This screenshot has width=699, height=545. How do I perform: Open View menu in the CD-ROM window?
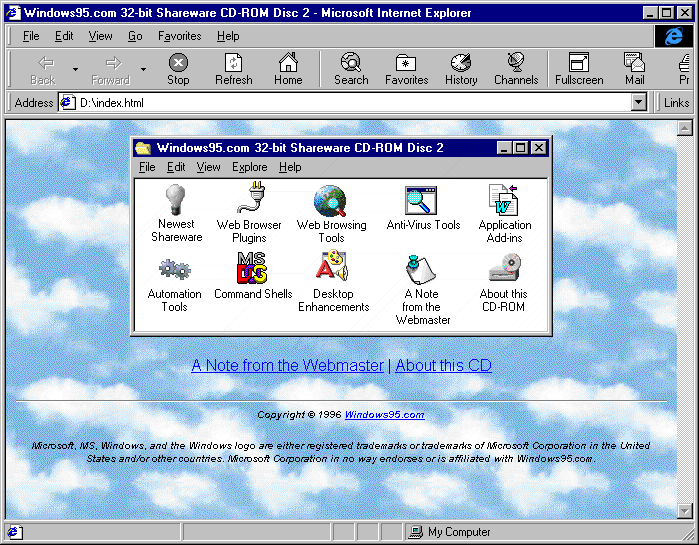click(x=209, y=167)
